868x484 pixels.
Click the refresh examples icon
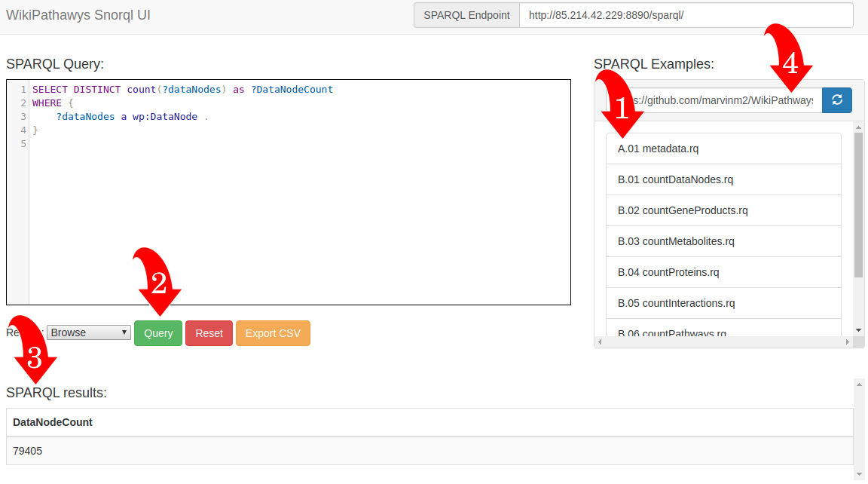coord(836,100)
